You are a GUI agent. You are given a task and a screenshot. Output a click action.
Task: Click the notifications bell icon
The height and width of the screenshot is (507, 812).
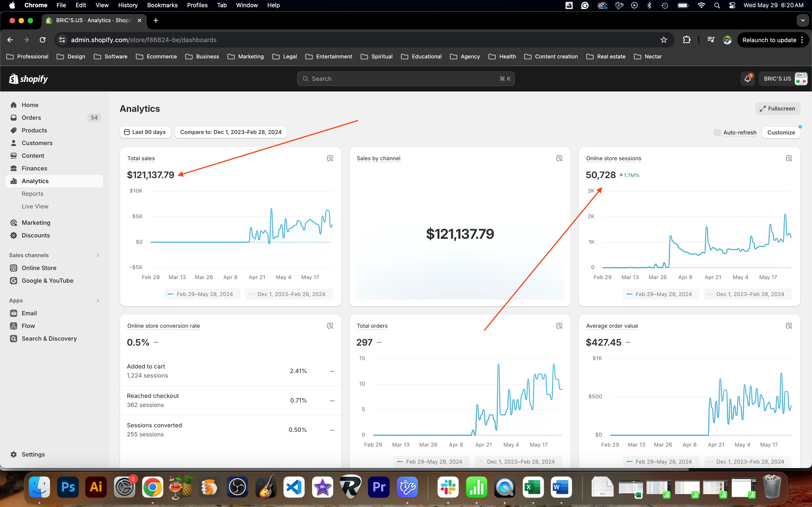coord(747,79)
